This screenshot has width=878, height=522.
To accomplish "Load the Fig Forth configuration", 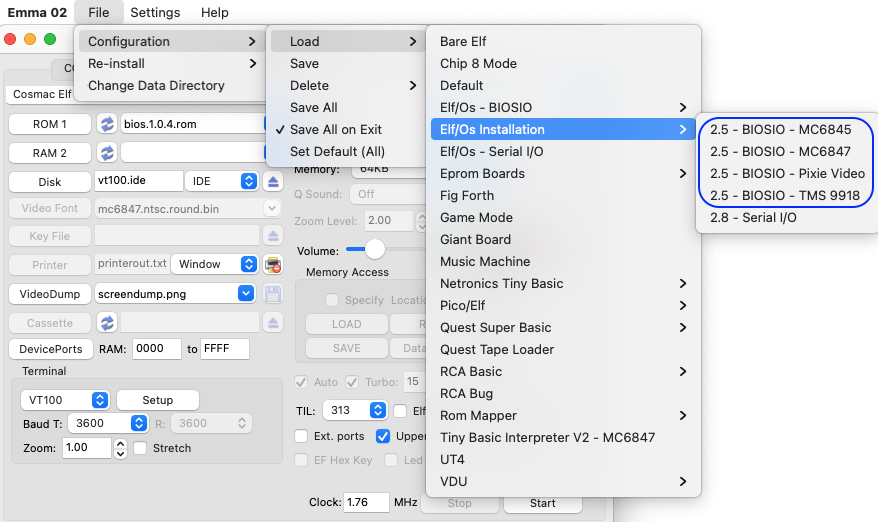I will tap(563, 195).
